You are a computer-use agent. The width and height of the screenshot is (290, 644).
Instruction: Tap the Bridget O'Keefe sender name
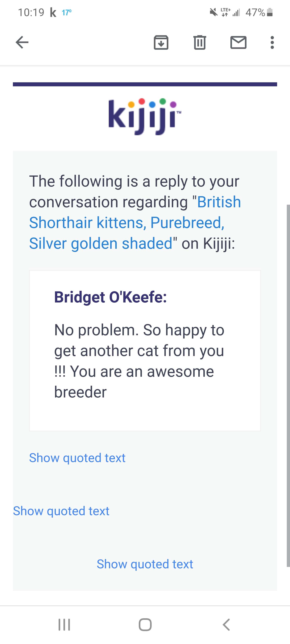(110, 297)
